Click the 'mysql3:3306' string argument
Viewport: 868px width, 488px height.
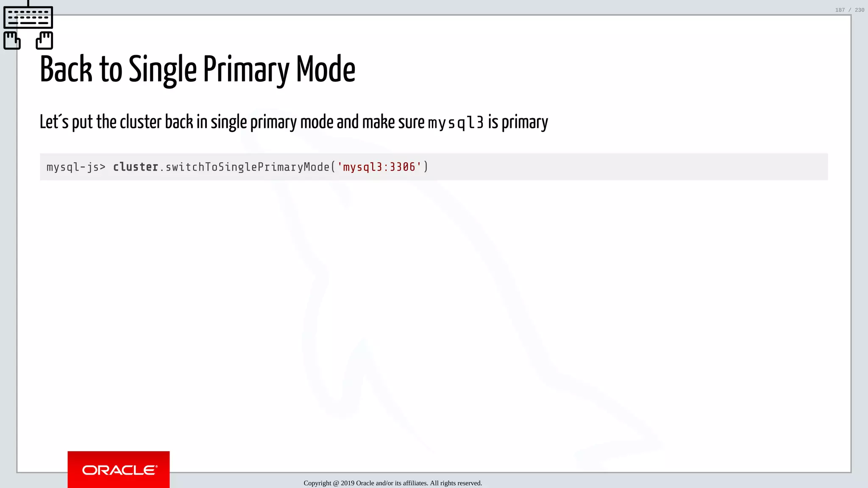pos(379,167)
